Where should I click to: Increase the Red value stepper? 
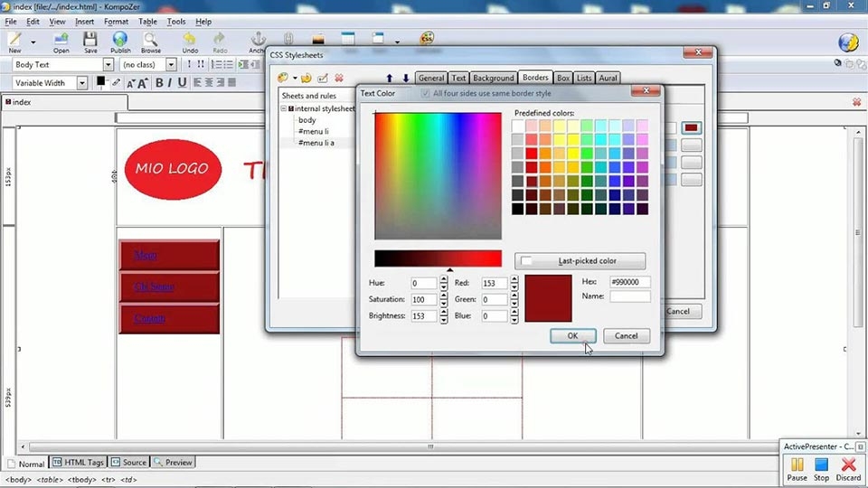pyautogui.click(x=514, y=279)
